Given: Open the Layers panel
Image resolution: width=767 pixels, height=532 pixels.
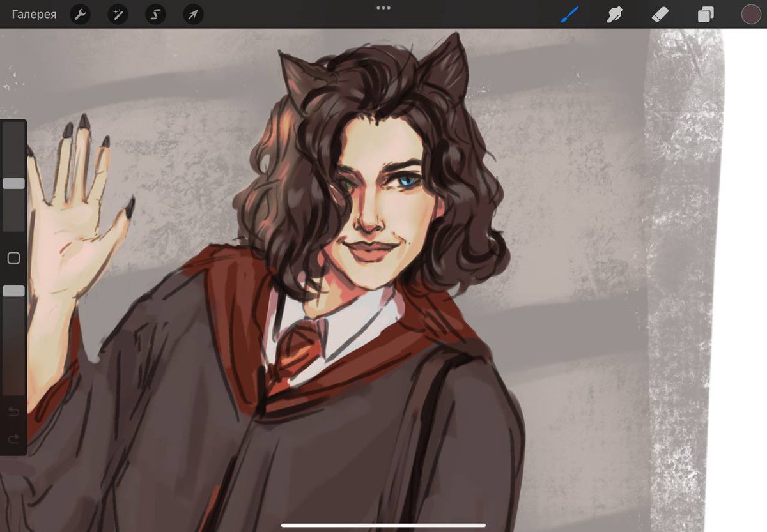Looking at the screenshot, I should coord(706,14).
